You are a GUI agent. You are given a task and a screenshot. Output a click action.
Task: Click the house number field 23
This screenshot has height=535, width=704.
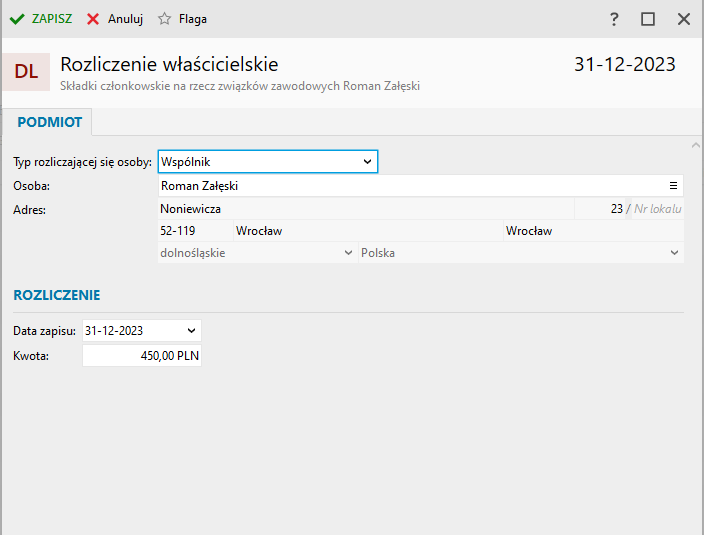[x=599, y=209]
